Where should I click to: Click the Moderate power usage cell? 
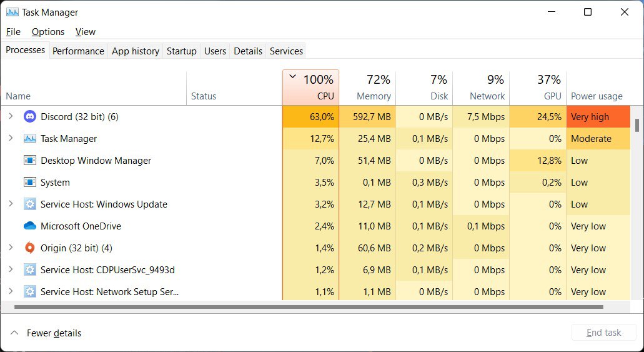(x=598, y=139)
